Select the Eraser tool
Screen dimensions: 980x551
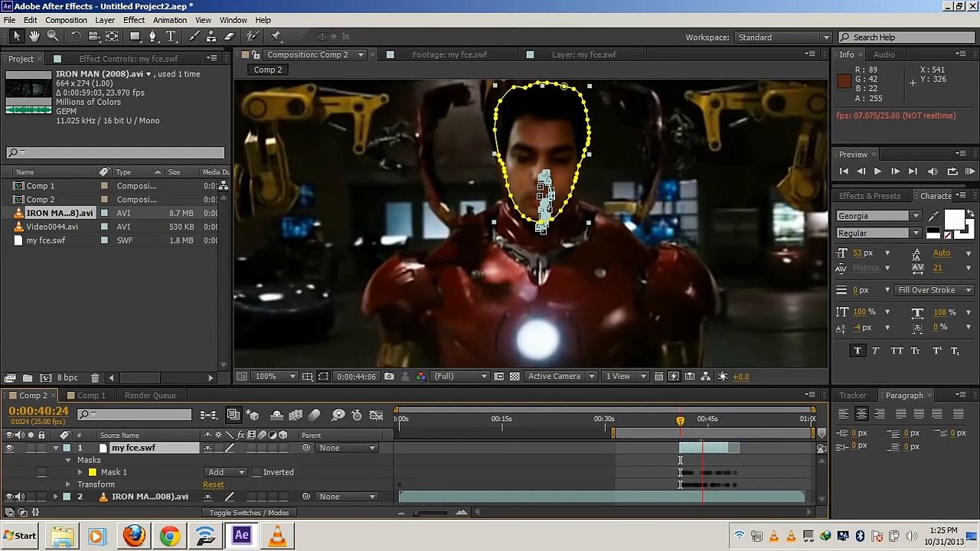[x=229, y=37]
